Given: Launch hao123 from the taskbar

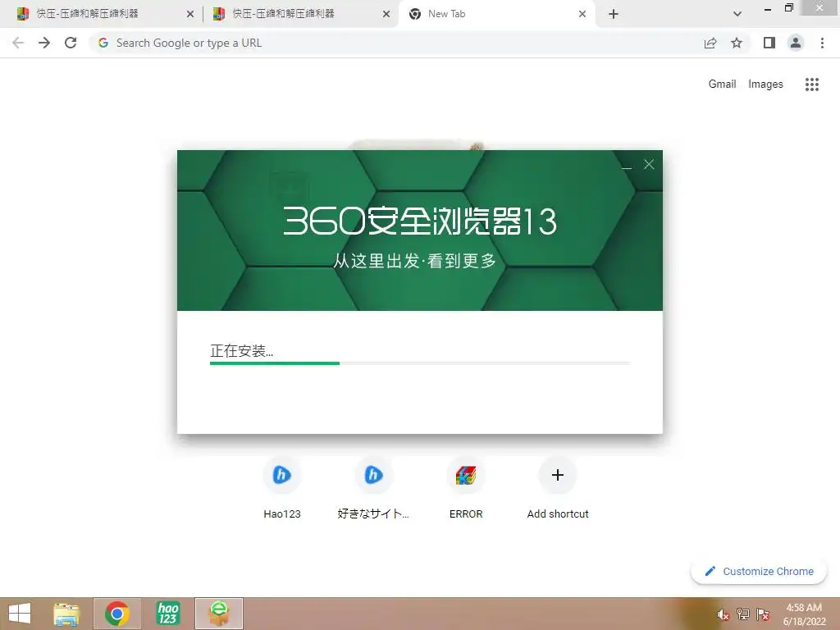Looking at the screenshot, I should [168, 614].
